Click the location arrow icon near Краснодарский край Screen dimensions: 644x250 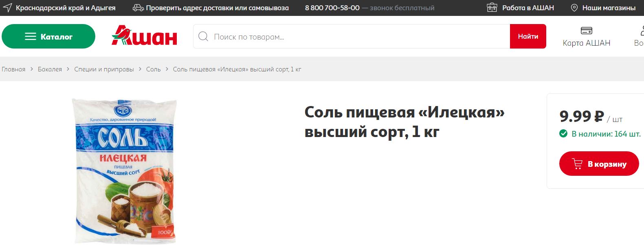pyautogui.click(x=7, y=8)
